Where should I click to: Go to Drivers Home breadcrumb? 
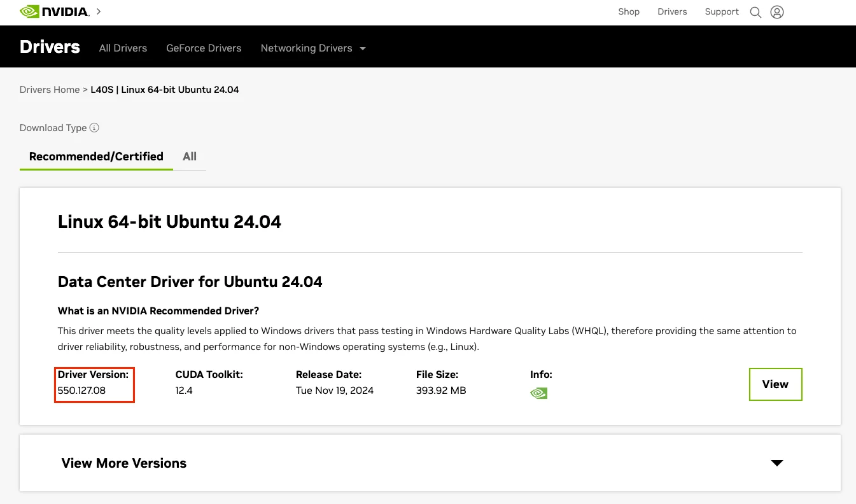[x=50, y=90]
